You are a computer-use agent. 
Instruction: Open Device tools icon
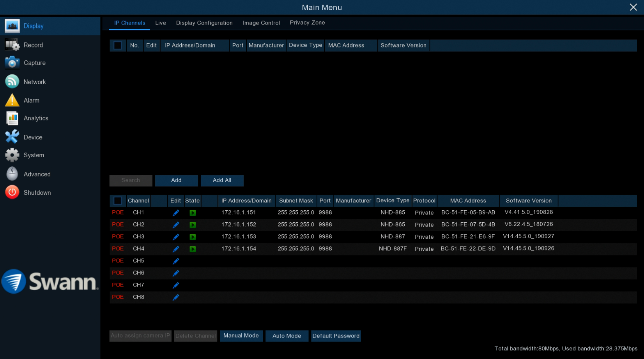(x=12, y=137)
